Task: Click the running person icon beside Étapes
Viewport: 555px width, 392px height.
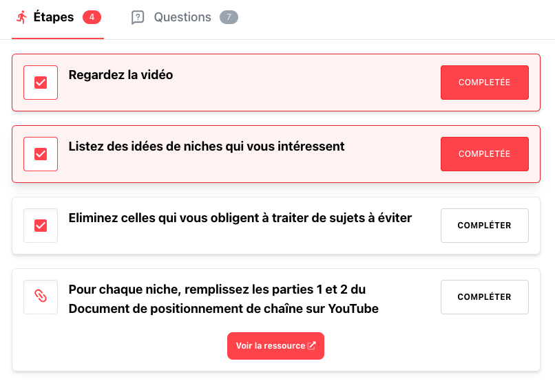Action: tap(22, 17)
